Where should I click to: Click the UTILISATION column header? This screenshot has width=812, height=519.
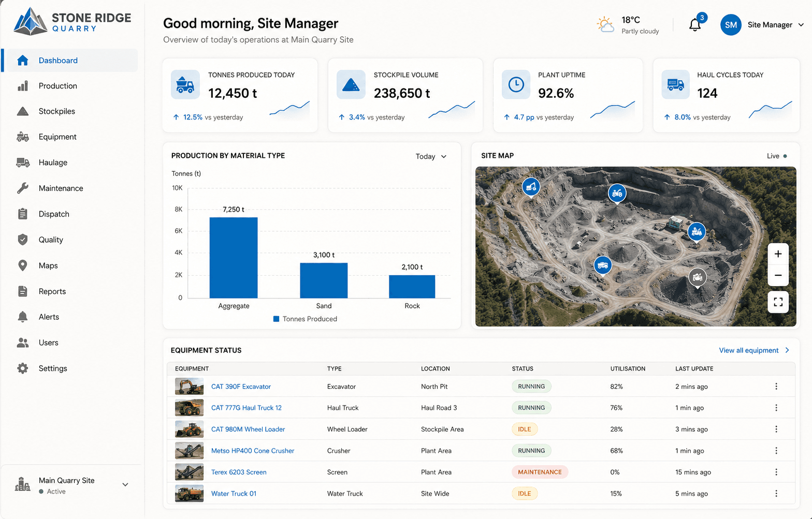click(x=628, y=369)
